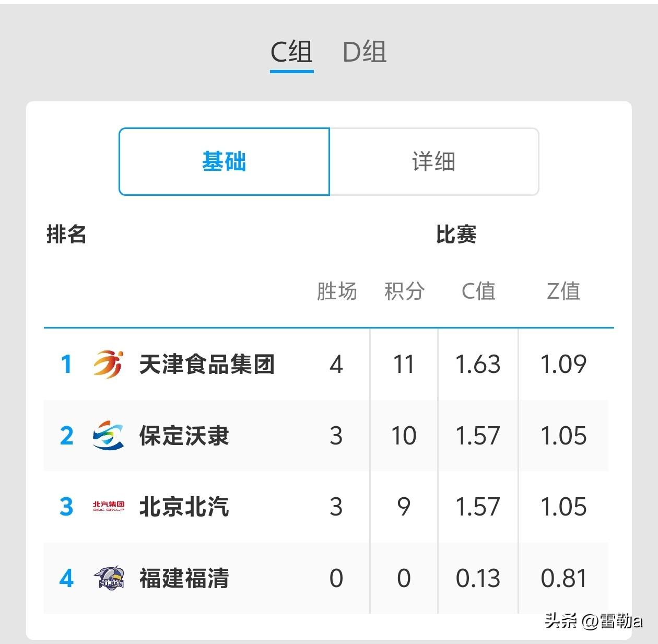Click the 积分 column header

click(404, 291)
